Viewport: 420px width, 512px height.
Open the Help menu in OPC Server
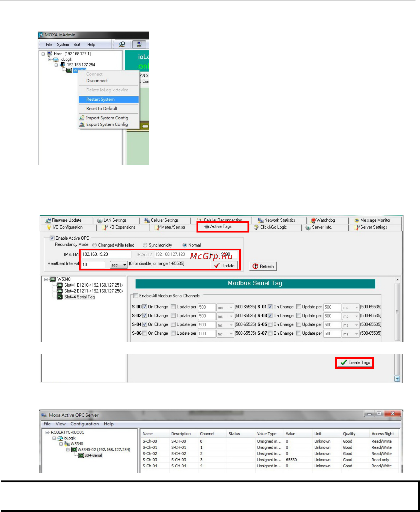(x=109, y=424)
